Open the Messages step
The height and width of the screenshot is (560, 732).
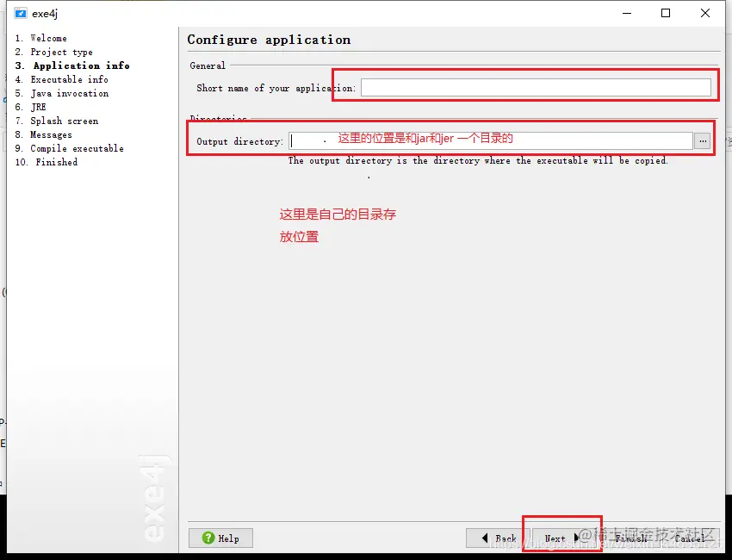click(43, 134)
